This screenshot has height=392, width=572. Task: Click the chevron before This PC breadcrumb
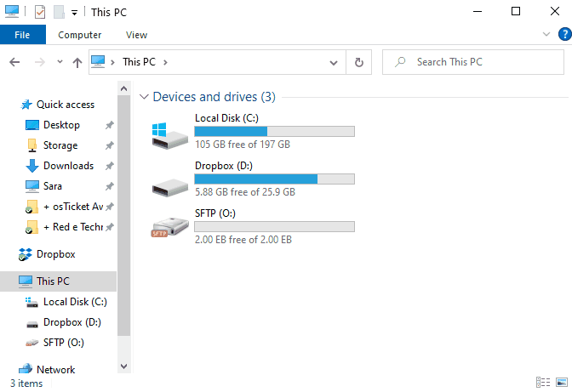click(112, 62)
